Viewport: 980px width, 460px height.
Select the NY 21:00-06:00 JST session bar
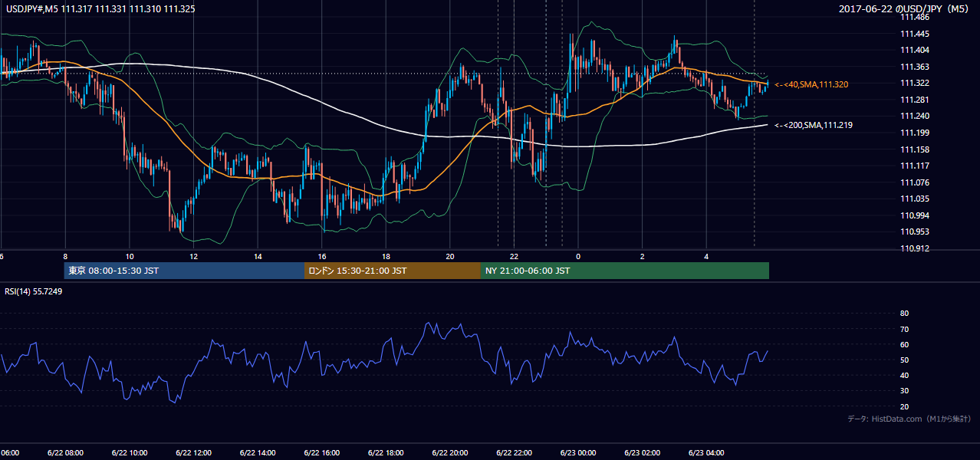click(625, 271)
